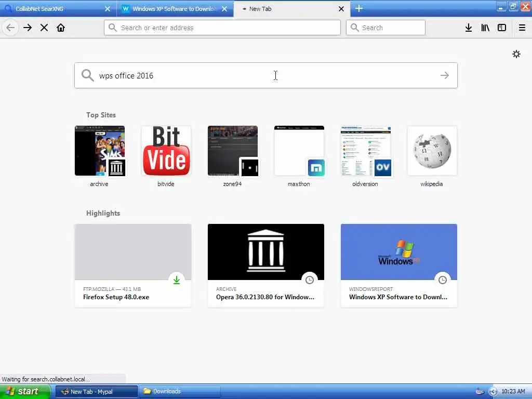This screenshot has width=532, height=399.
Task: Open Opera 36.0.2130.80 archive highlight card
Action: (x=266, y=265)
